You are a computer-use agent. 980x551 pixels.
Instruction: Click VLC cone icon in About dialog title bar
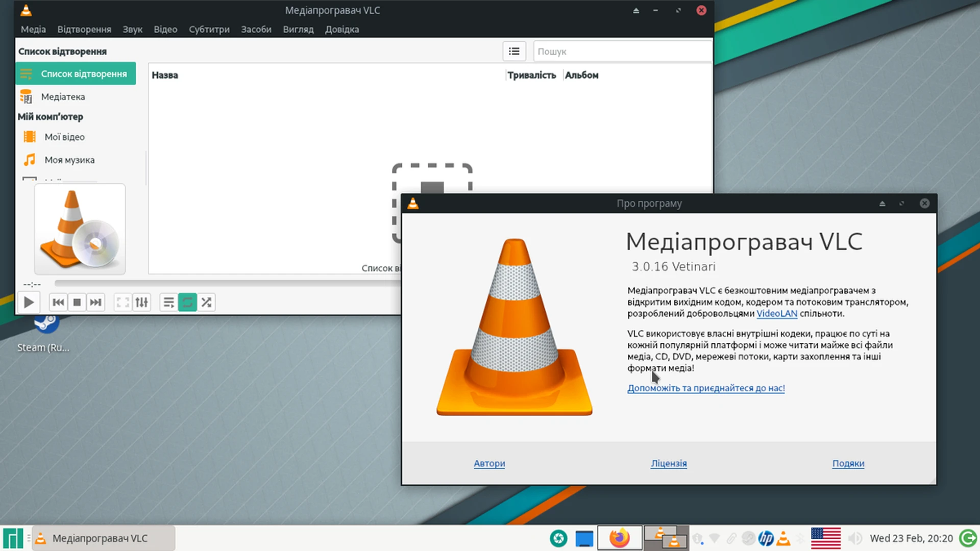click(413, 204)
